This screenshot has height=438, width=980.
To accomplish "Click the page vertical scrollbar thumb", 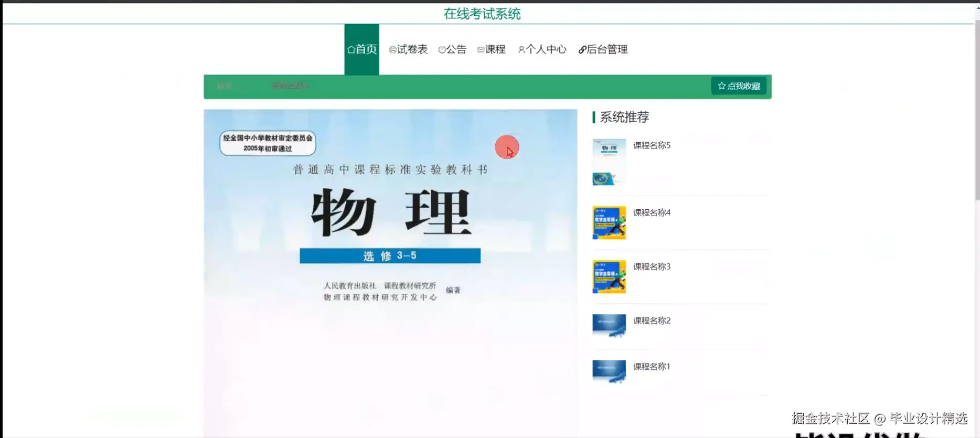I will click(x=977, y=110).
